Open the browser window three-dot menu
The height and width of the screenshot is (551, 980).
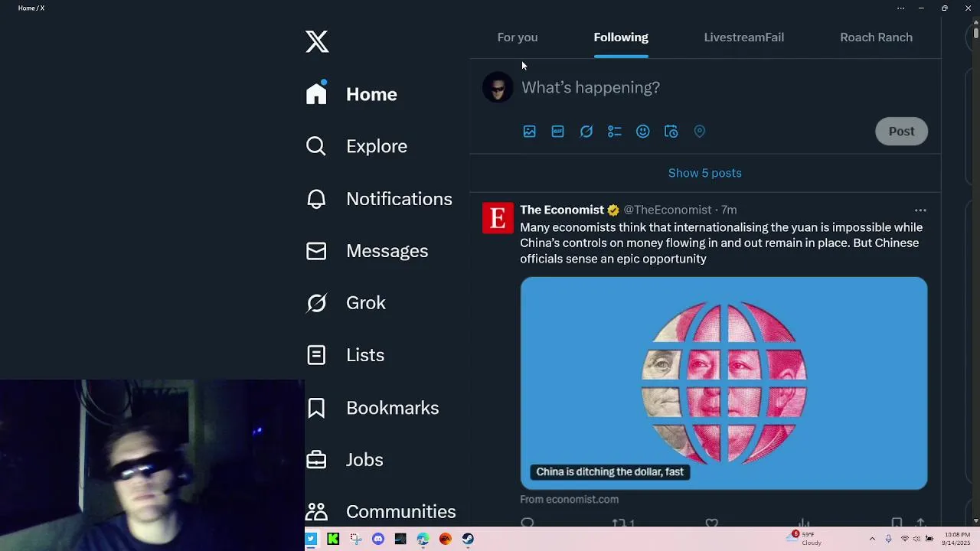point(900,8)
